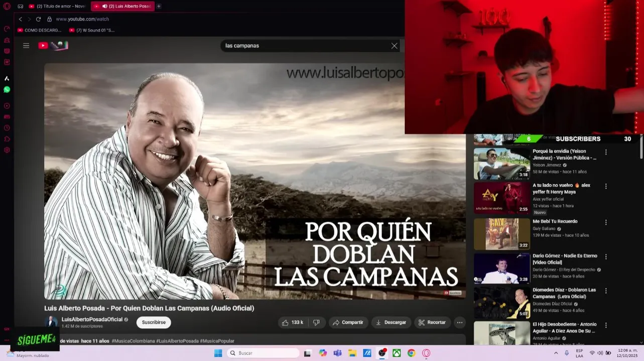Viewport: 644px width, 361px height.
Task: Open Windows Start menu
Action: tap(218, 353)
